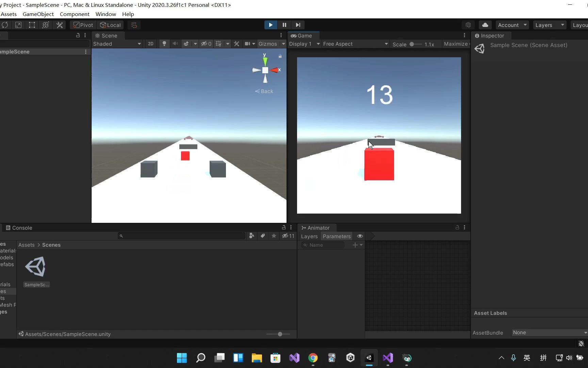Switch between Pivot and Center mode
Screen dimensions: 588x368
83,25
